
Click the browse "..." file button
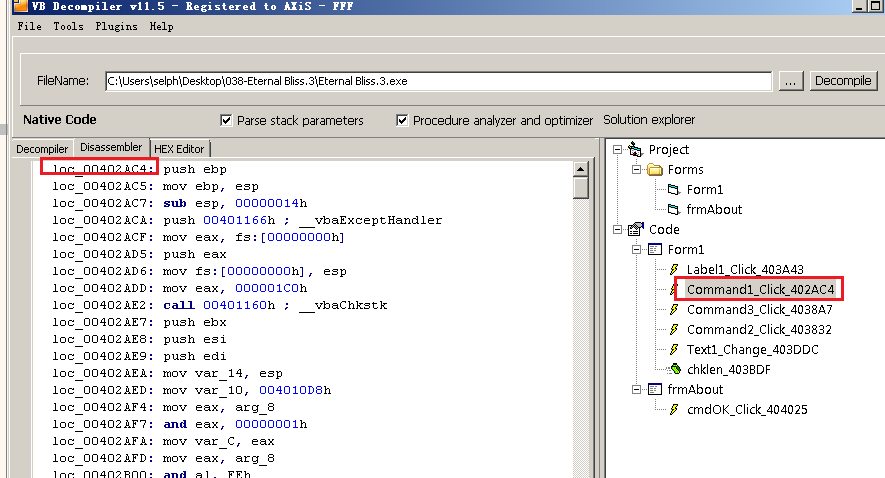pyautogui.click(x=791, y=81)
